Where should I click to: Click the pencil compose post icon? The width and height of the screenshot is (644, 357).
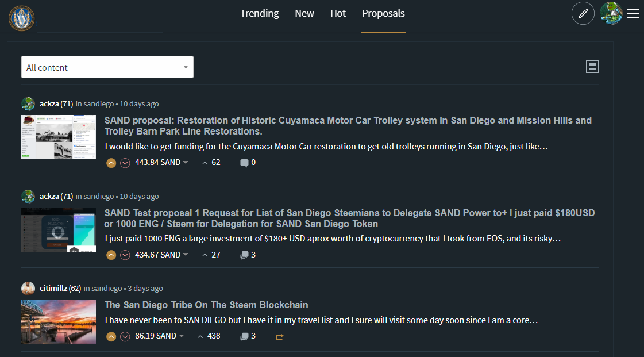pos(583,14)
